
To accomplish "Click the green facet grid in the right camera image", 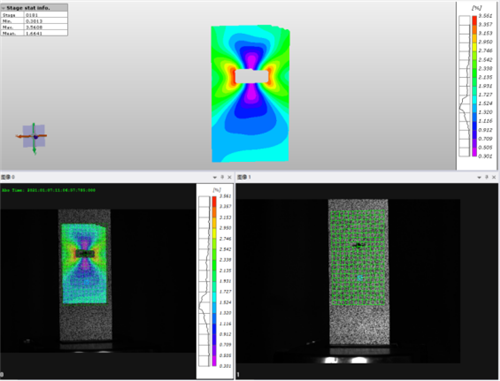I will (x=358, y=257).
